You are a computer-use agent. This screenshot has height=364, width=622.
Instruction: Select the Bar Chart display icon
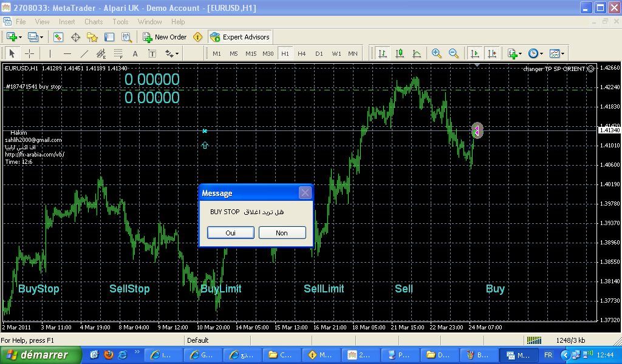pos(383,53)
